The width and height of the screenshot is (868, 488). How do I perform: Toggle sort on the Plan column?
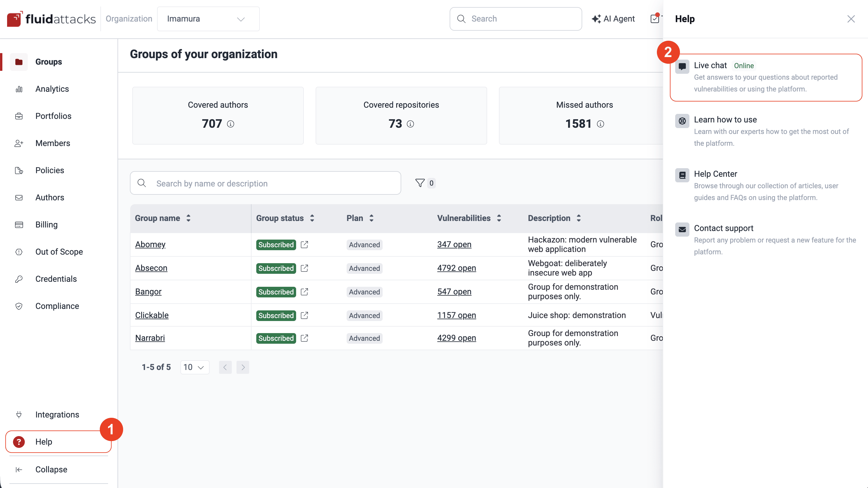372,218
